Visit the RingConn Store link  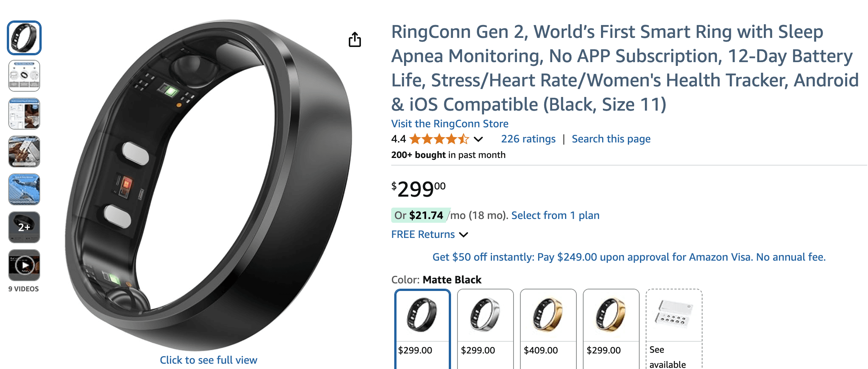[450, 124]
